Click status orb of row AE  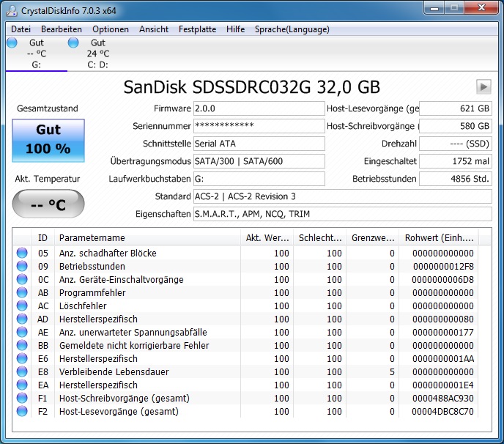pos(22,332)
